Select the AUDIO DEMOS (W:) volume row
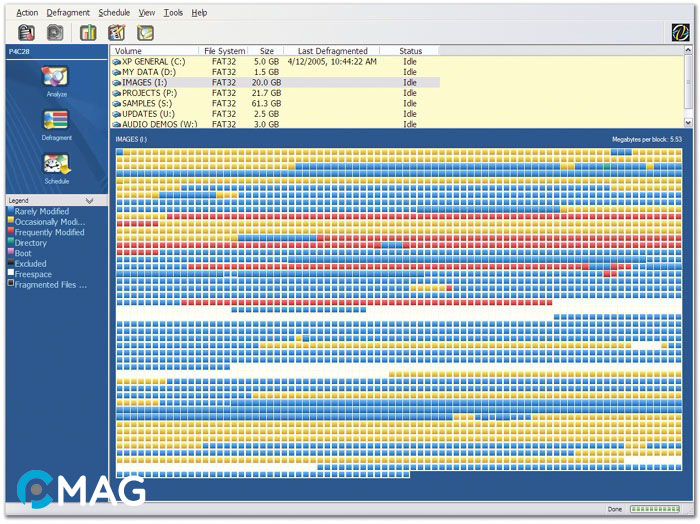The image size is (700, 524). coord(275,124)
